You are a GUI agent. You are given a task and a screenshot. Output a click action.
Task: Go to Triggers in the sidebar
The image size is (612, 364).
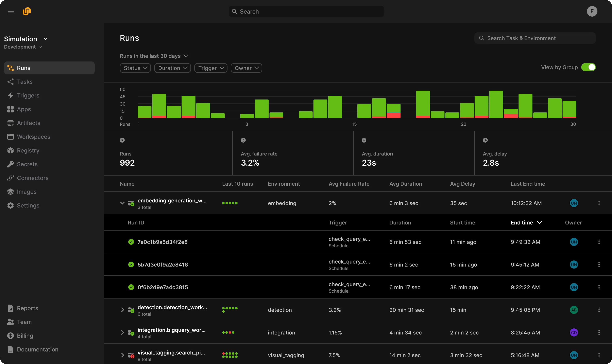click(28, 96)
